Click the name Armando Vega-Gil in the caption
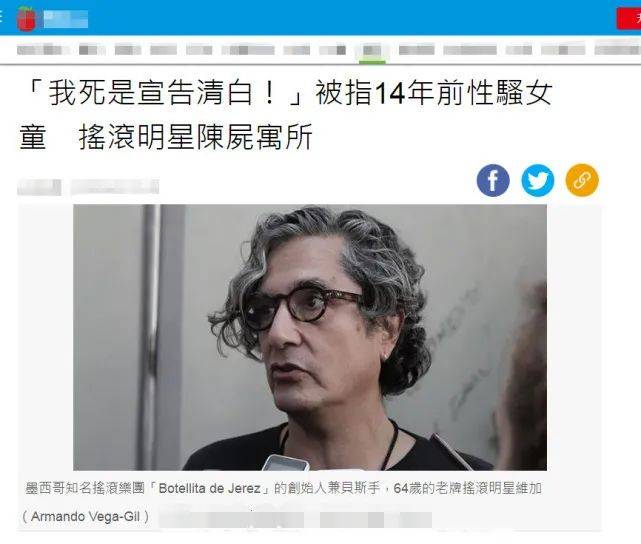641x544 pixels. point(86,517)
